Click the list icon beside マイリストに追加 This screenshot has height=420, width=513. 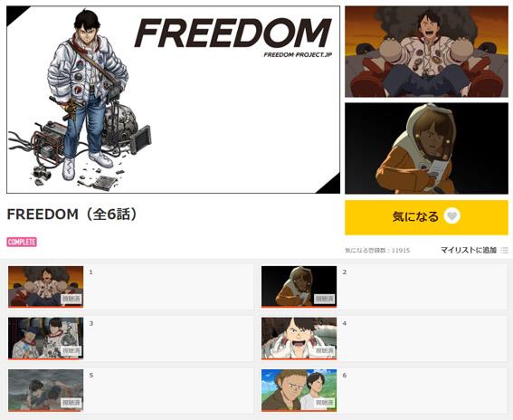[505, 251]
